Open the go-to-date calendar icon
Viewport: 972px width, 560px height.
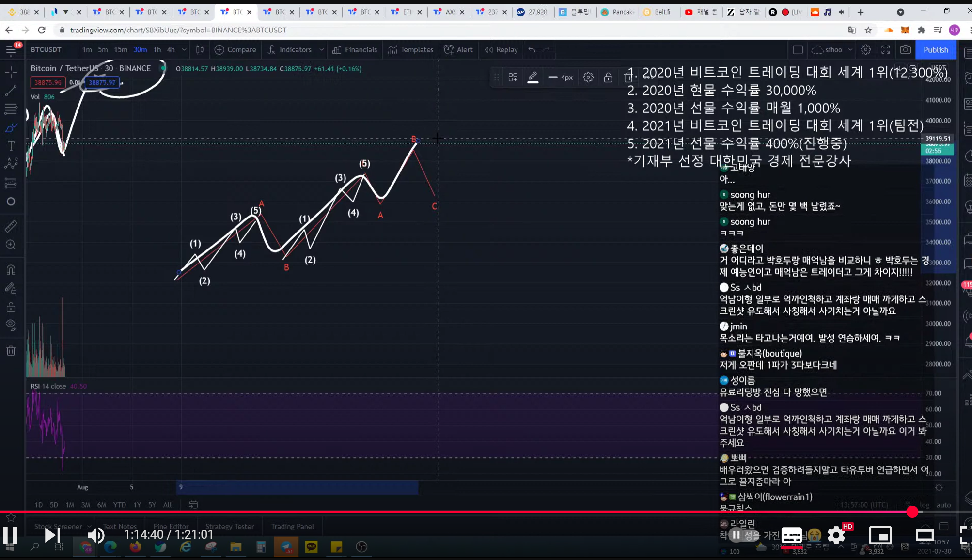193,505
